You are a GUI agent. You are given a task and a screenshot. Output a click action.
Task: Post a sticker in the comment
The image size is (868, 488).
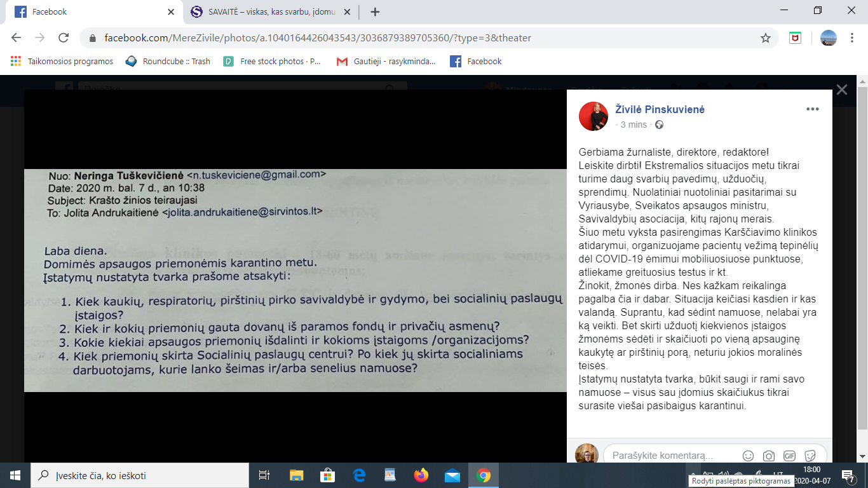[x=810, y=456]
